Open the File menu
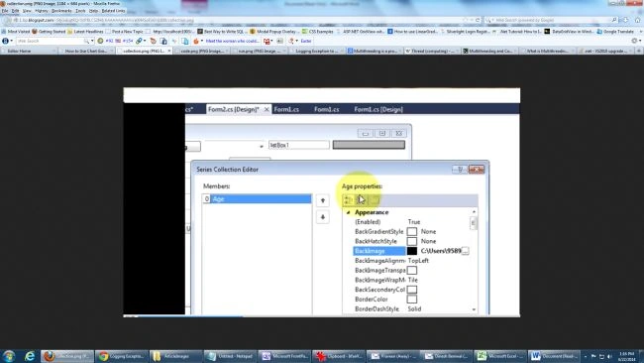 [5, 11]
